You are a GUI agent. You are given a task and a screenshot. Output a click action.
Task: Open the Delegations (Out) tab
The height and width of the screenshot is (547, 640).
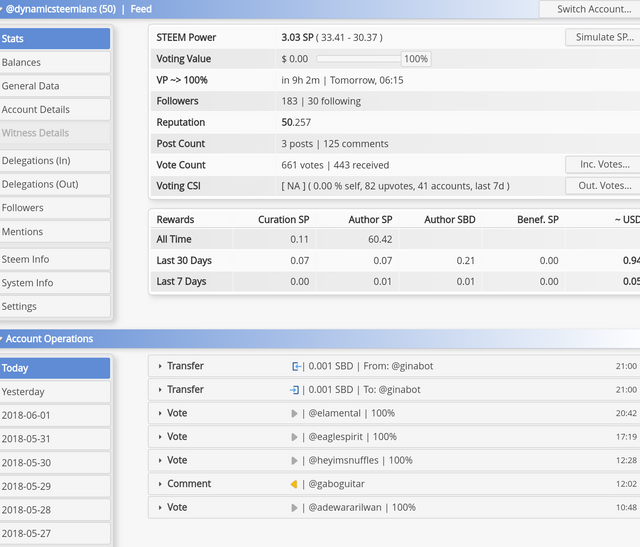[55, 184]
